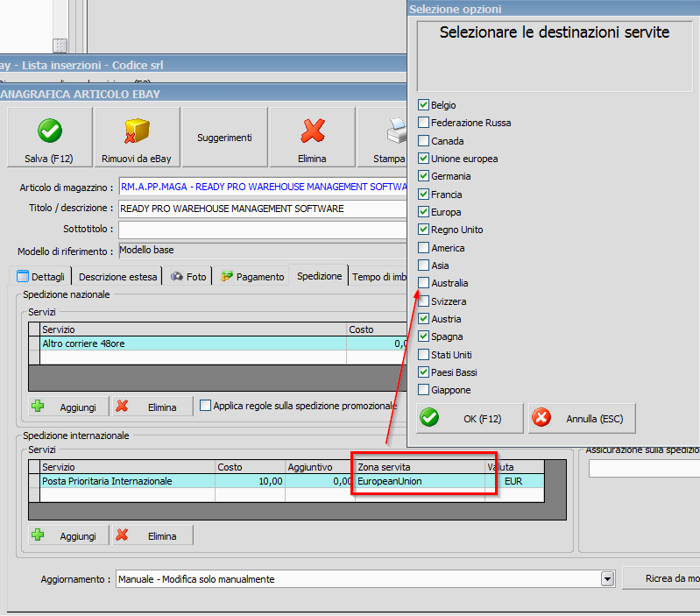
Task: Select Posta Prioritaria Internazionale service cell
Action: 127,481
